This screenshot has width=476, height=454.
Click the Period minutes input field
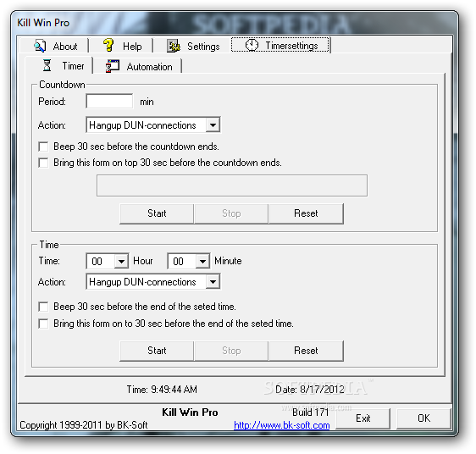109,101
